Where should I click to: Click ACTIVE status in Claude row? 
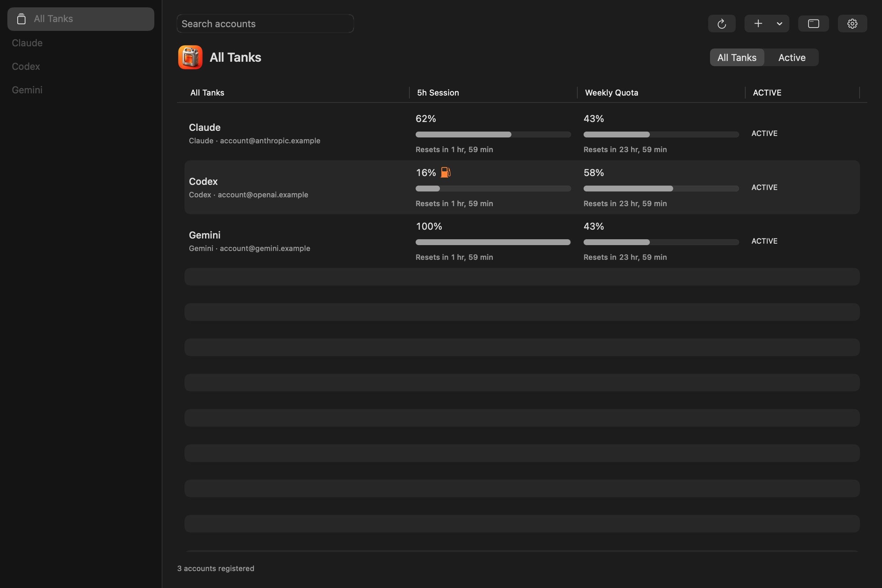click(x=764, y=133)
